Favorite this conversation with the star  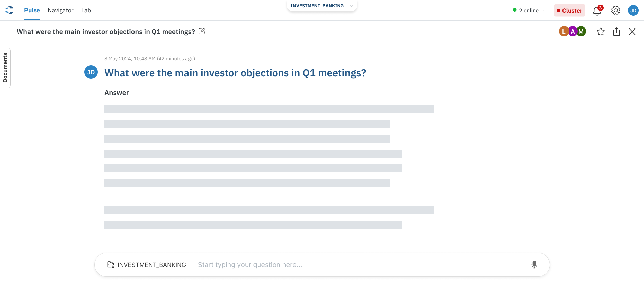[601, 32]
